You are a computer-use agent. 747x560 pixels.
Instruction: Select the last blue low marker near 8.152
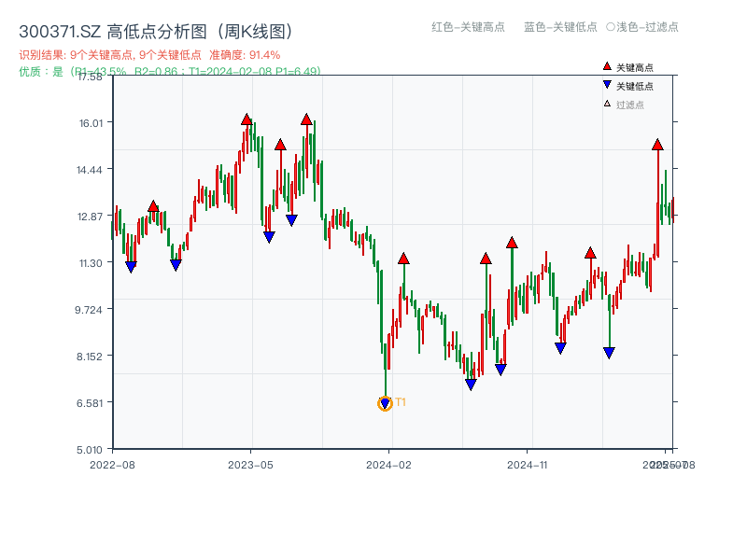pos(609,353)
